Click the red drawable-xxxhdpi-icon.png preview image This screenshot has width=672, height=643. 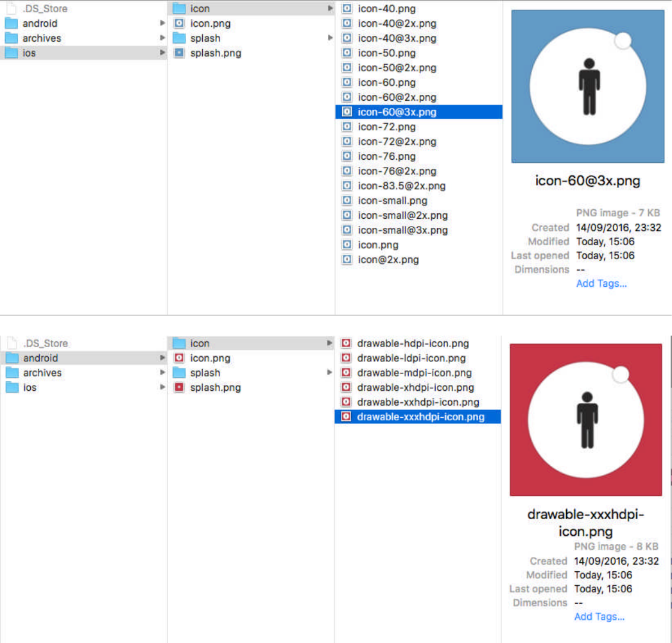[x=586, y=420]
